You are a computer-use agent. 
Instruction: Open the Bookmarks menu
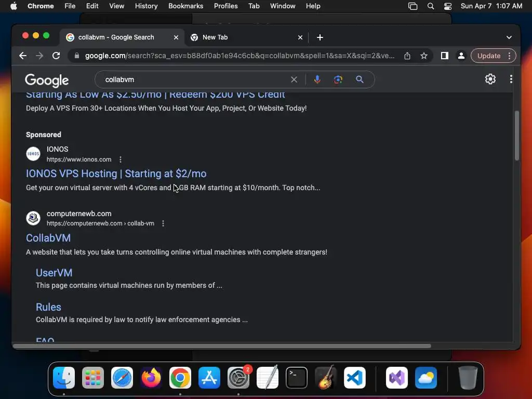185,6
